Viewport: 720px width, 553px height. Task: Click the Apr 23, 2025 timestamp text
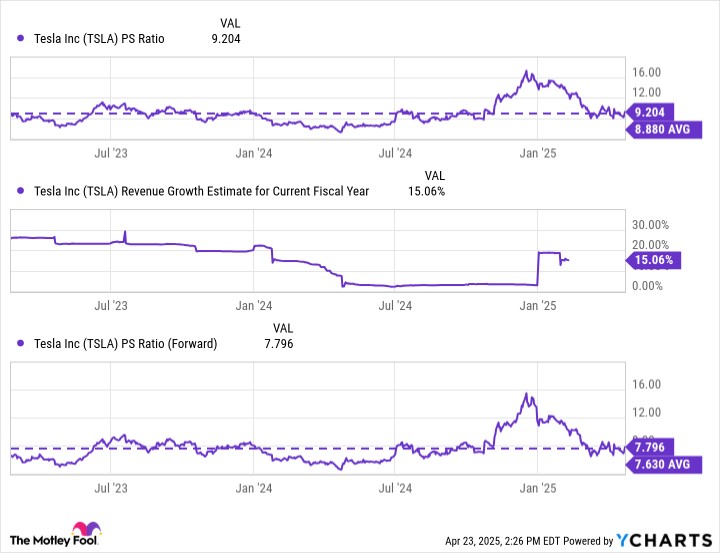click(503, 541)
